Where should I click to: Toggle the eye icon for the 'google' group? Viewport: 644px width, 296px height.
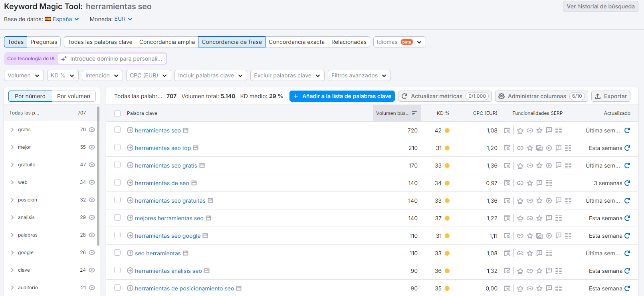coord(92,253)
